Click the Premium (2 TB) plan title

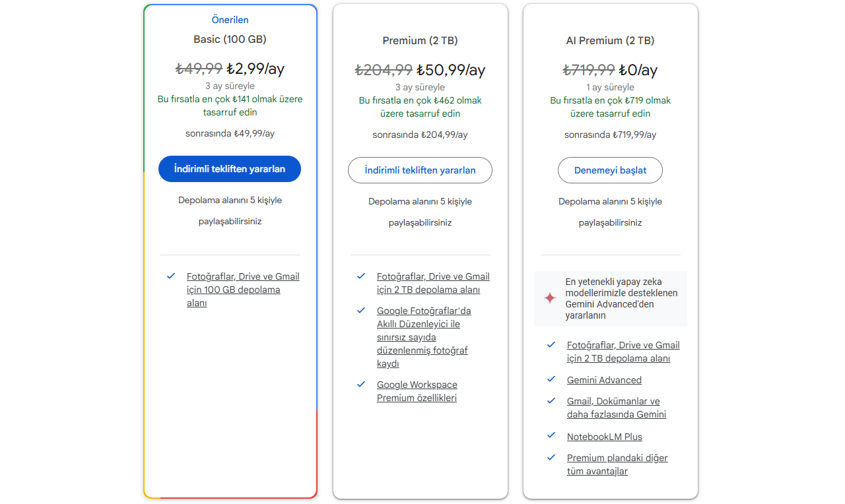pos(420,41)
